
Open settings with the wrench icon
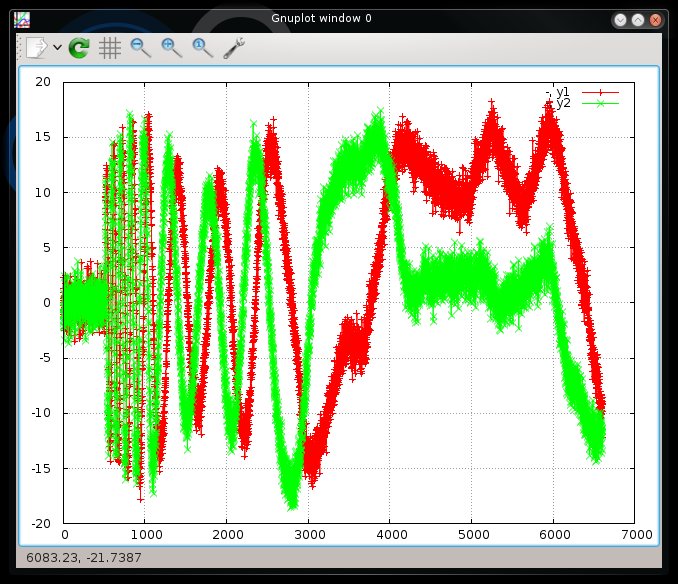[x=234, y=47]
